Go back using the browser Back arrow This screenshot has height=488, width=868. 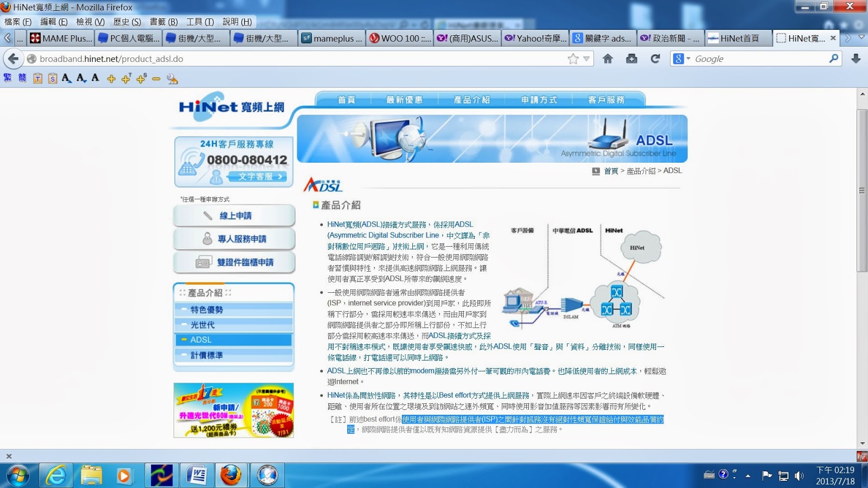coord(13,59)
